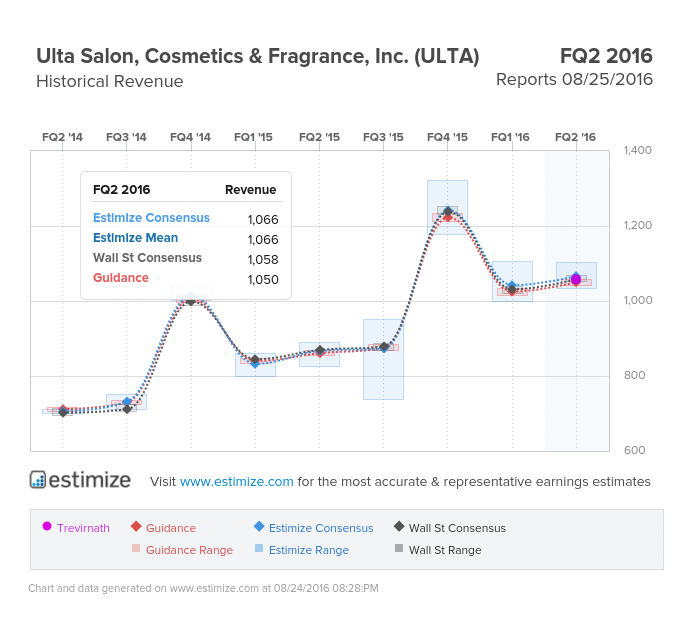Click the 1,400 y-axis label
Image resolution: width=685 pixels, height=620 pixels.
638,150
